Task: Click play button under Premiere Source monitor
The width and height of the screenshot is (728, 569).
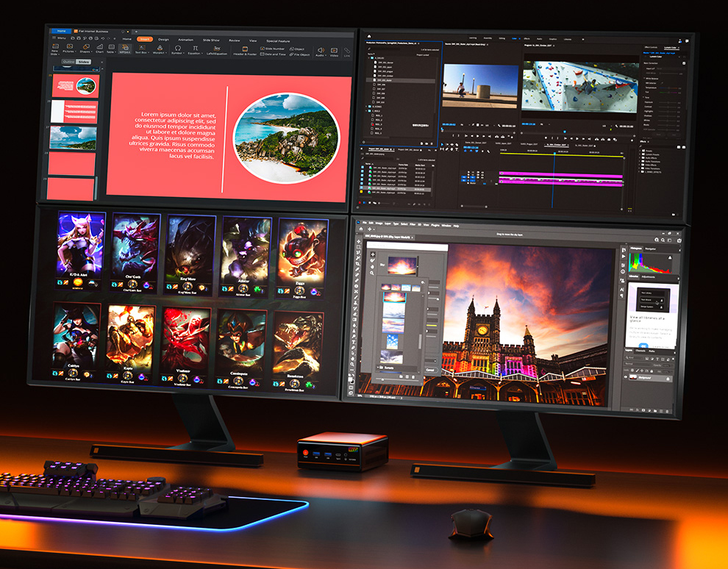Action: pos(478,136)
